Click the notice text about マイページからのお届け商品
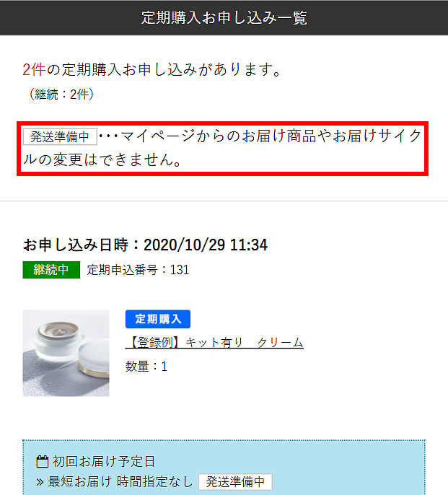Image resolution: width=448 pixels, height=495 pixels. click(x=260, y=136)
